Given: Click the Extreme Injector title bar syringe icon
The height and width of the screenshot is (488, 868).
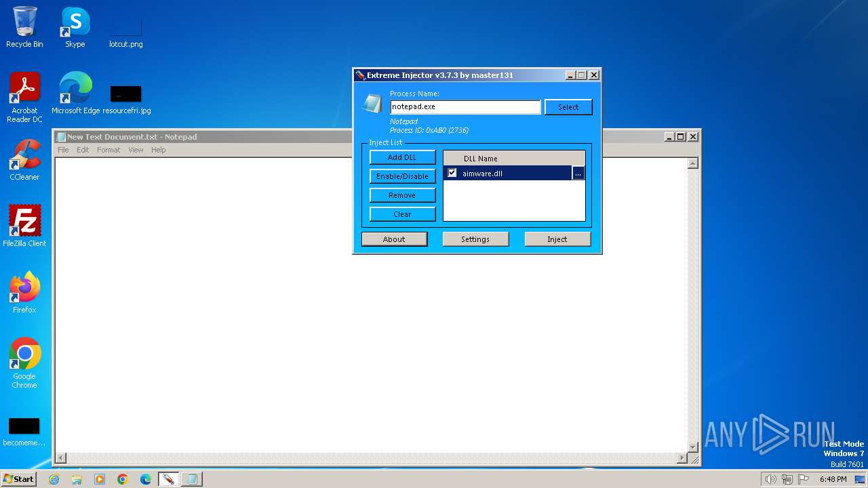Looking at the screenshot, I should click(360, 75).
